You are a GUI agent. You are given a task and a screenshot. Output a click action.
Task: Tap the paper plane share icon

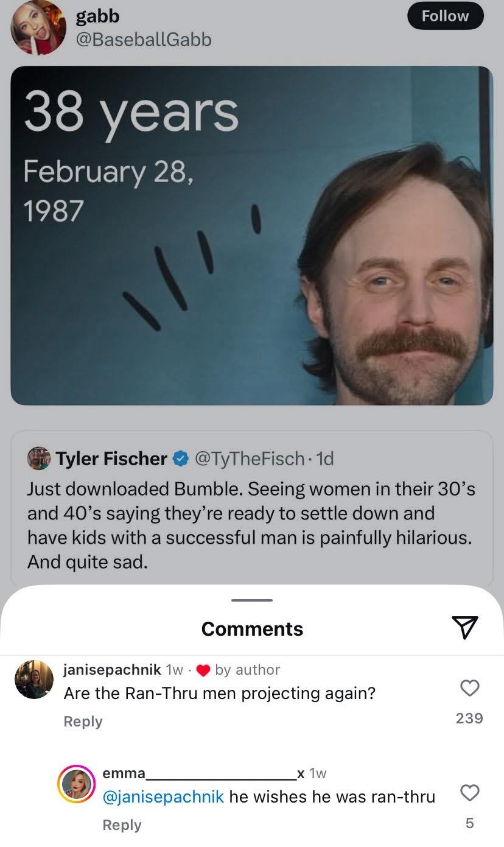coord(465,627)
